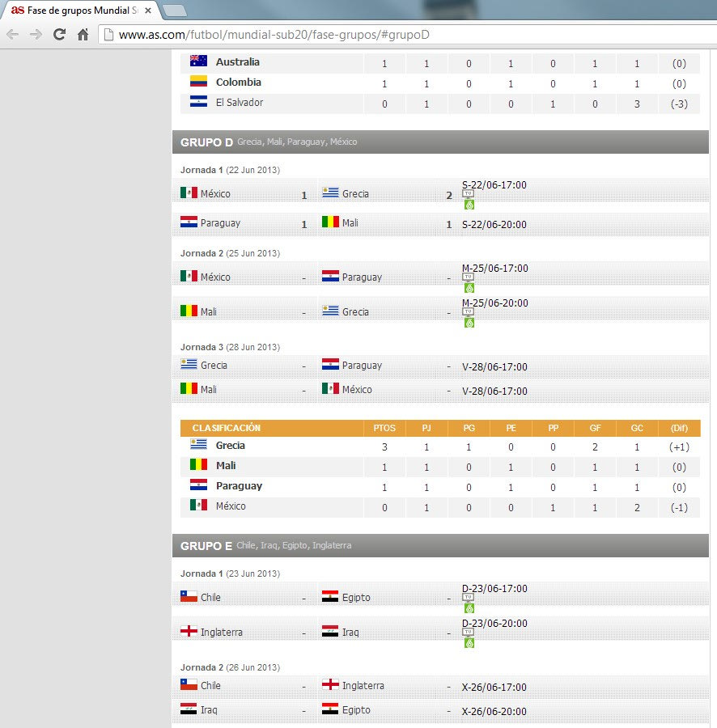Click the TV icon for México vs Grecia
This screenshot has height=728, width=717.
[468, 194]
